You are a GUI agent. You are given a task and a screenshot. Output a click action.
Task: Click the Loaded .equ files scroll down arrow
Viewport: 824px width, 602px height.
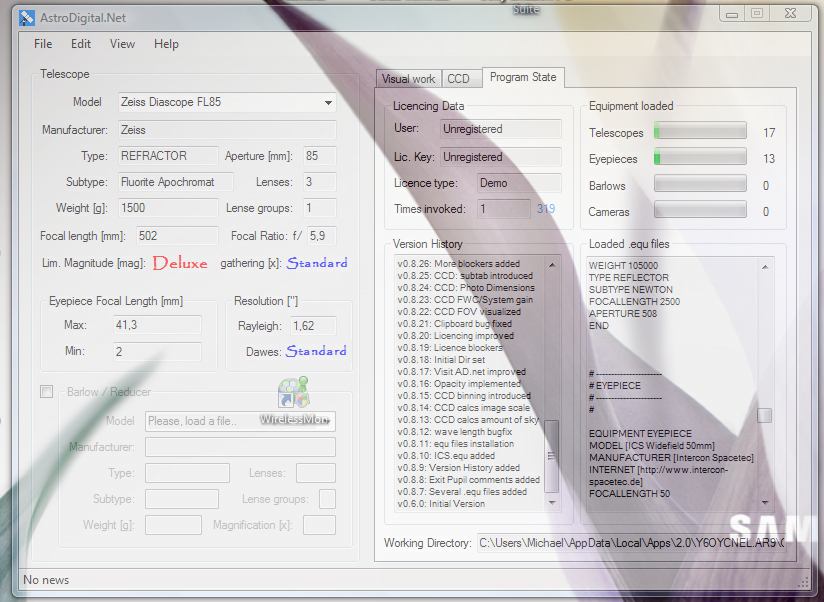765,503
